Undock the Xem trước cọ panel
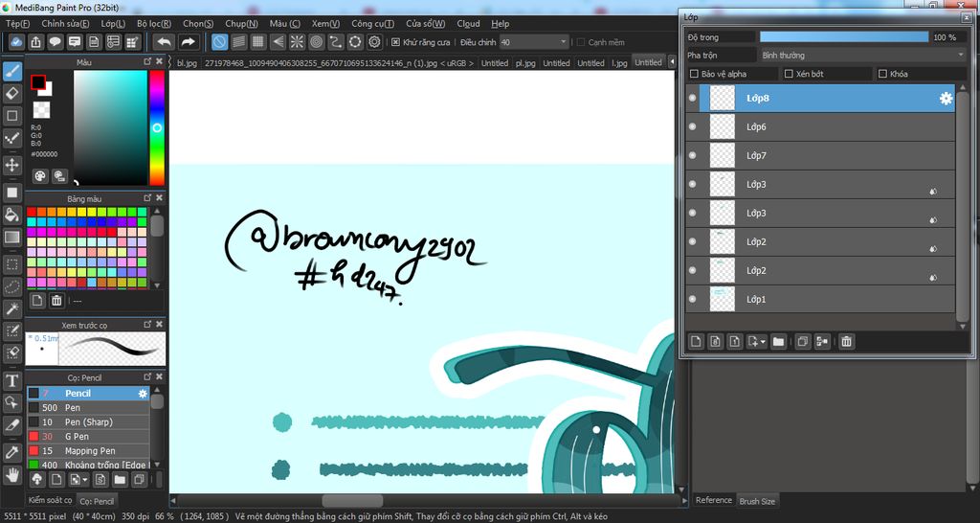 click(x=147, y=324)
